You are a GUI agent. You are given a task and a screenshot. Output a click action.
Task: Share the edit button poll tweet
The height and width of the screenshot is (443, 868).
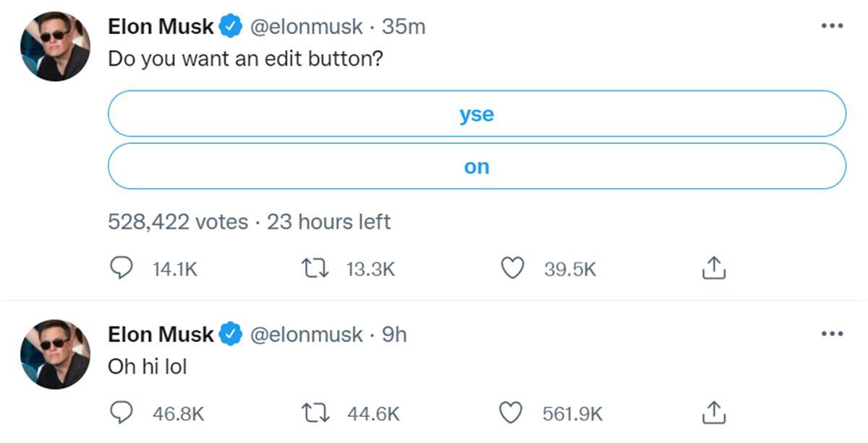pyautogui.click(x=713, y=269)
